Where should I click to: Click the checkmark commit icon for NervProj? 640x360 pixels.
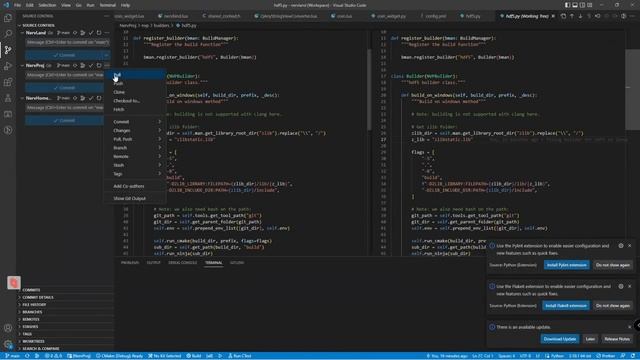[91, 65]
